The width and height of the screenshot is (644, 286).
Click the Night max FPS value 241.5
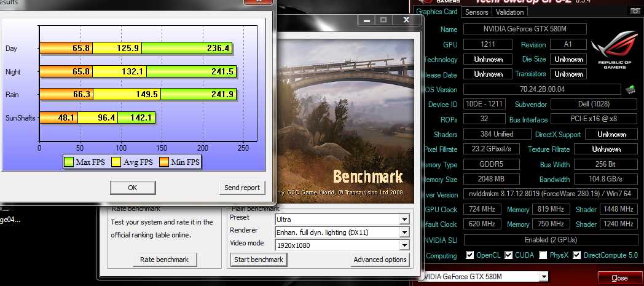tap(222, 72)
